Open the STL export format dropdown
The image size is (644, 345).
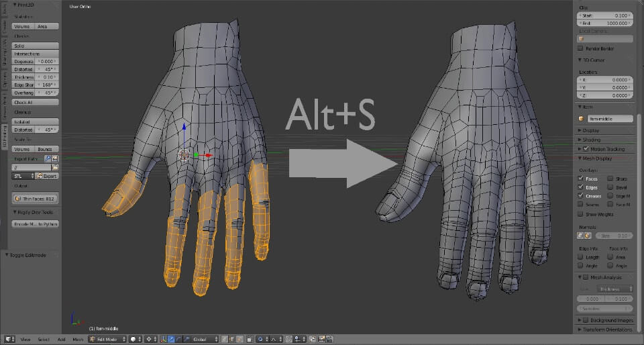point(22,176)
